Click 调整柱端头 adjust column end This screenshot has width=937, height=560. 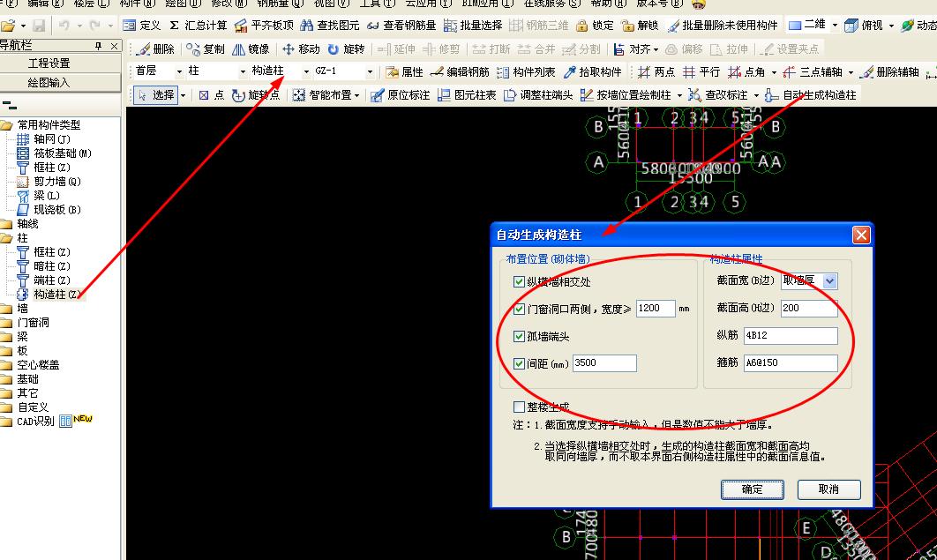[538, 95]
